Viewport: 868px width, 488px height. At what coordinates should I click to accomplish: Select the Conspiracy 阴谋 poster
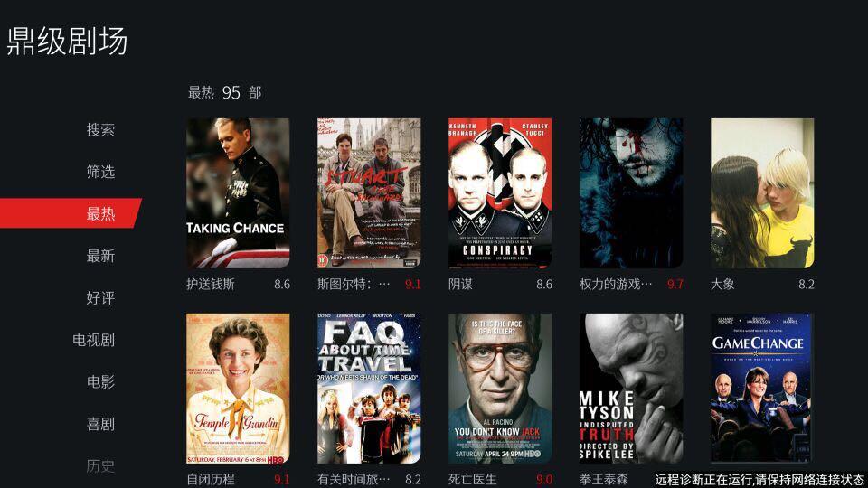500,193
